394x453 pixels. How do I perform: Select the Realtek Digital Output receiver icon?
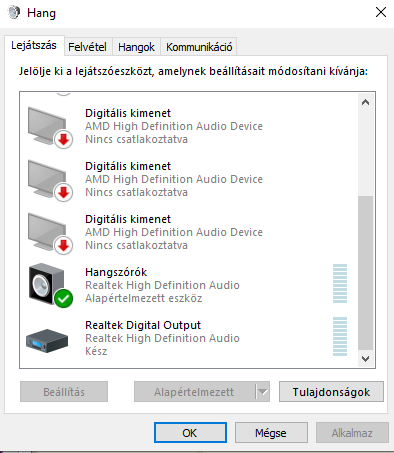tap(47, 341)
